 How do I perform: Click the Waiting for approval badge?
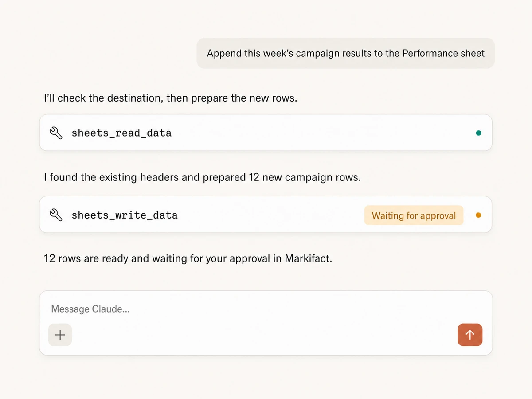414,215
